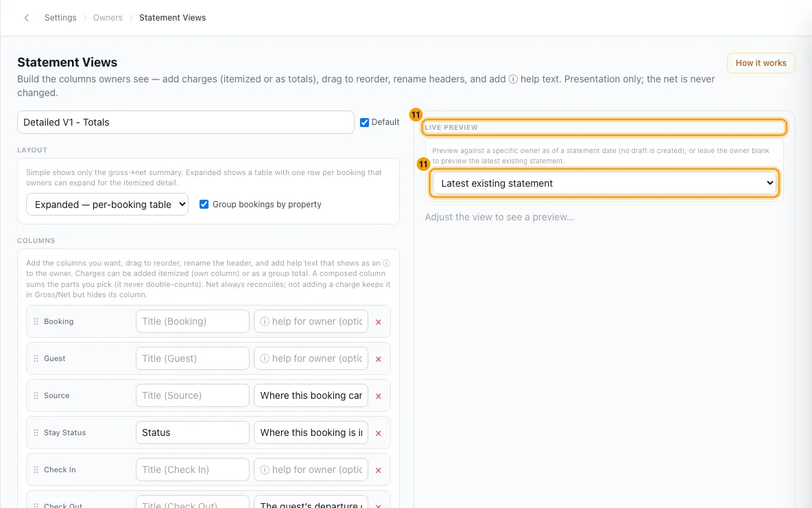The width and height of the screenshot is (812, 508).
Task: Click the help text field for Guest
Action: (x=311, y=358)
